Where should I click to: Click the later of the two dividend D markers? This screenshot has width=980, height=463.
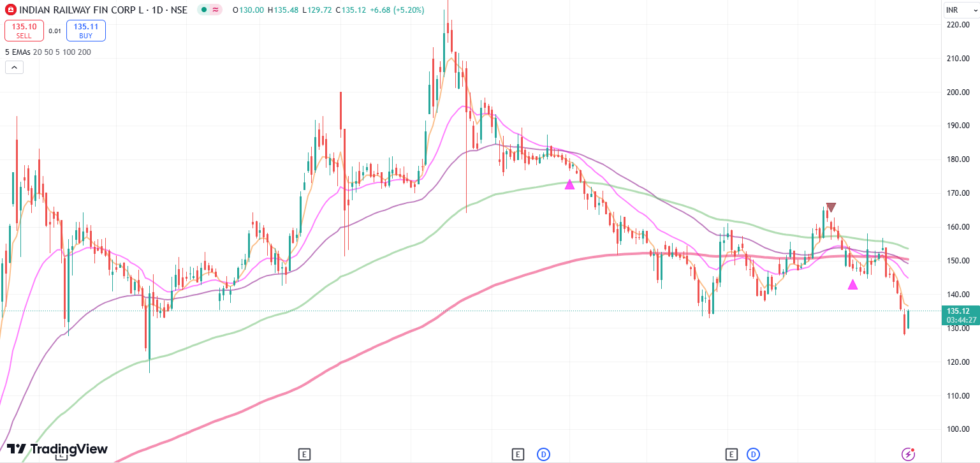(x=753, y=454)
